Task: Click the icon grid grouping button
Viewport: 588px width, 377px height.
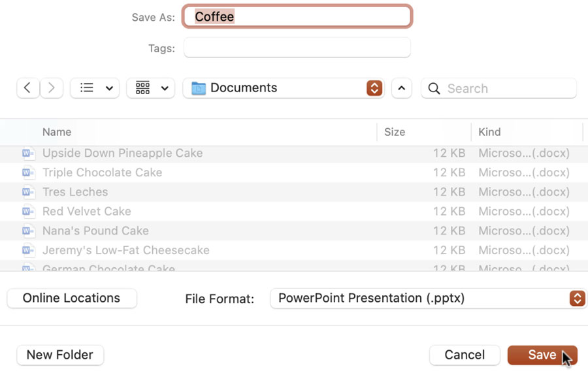Action: [143, 88]
